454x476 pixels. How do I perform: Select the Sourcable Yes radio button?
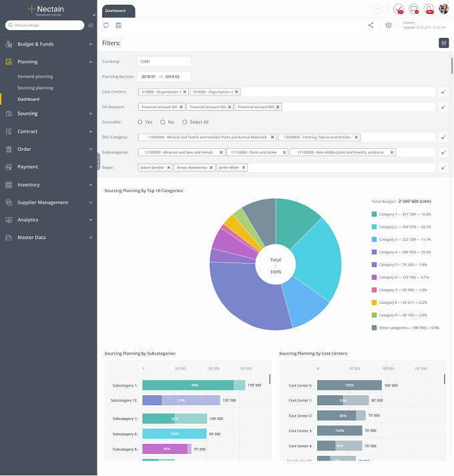pos(140,122)
